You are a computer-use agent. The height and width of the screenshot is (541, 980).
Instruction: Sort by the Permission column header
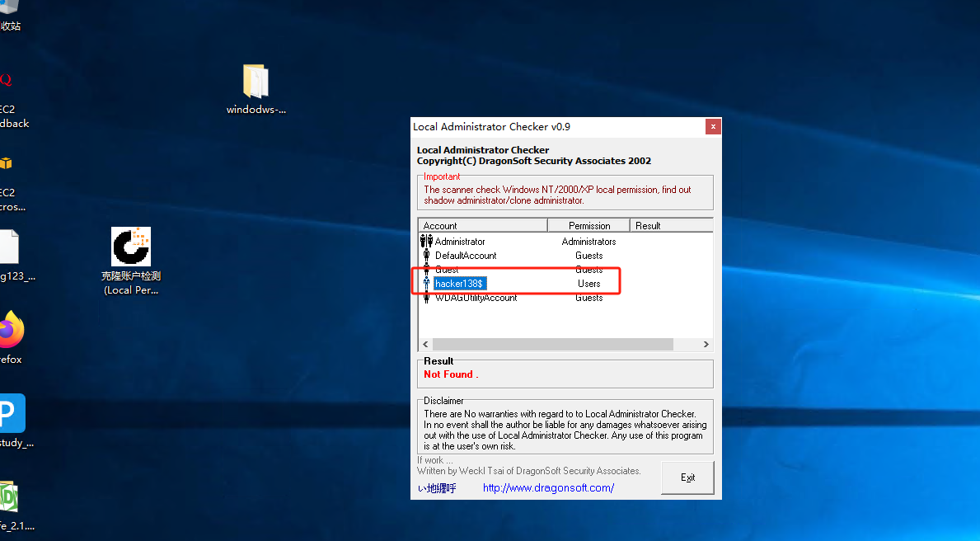(x=588, y=225)
